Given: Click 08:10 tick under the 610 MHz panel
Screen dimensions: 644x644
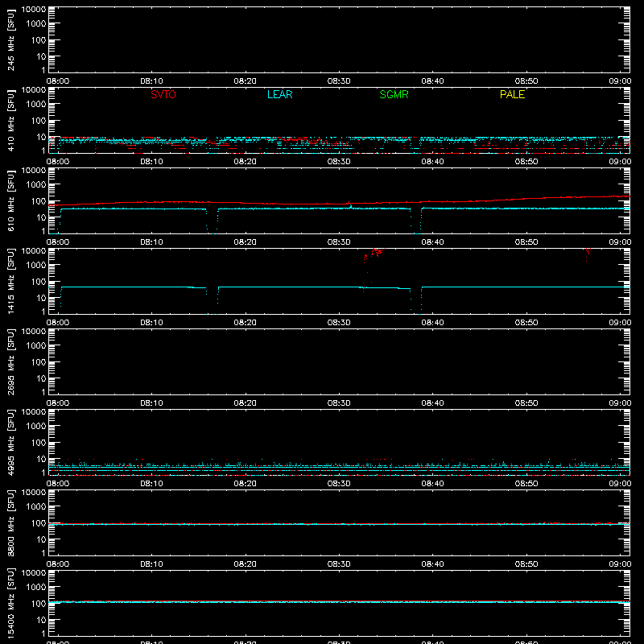Looking at the screenshot, I should (x=151, y=242).
